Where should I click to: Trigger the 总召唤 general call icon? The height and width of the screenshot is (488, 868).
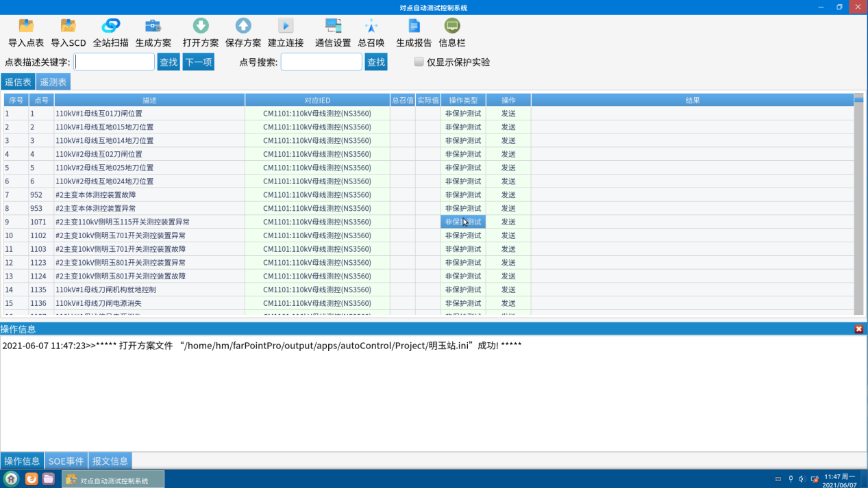tap(371, 27)
